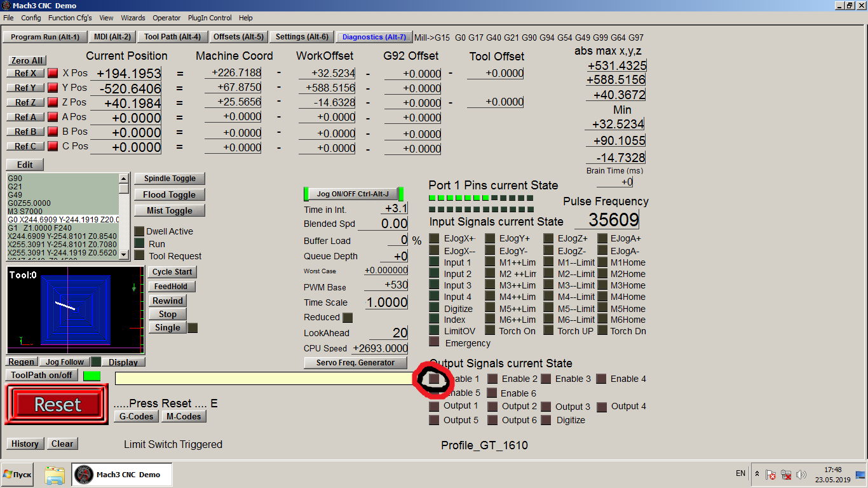Toggle the spindle with Spindle Toggle
Viewport: 868px width, 488px height.
(170, 179)
